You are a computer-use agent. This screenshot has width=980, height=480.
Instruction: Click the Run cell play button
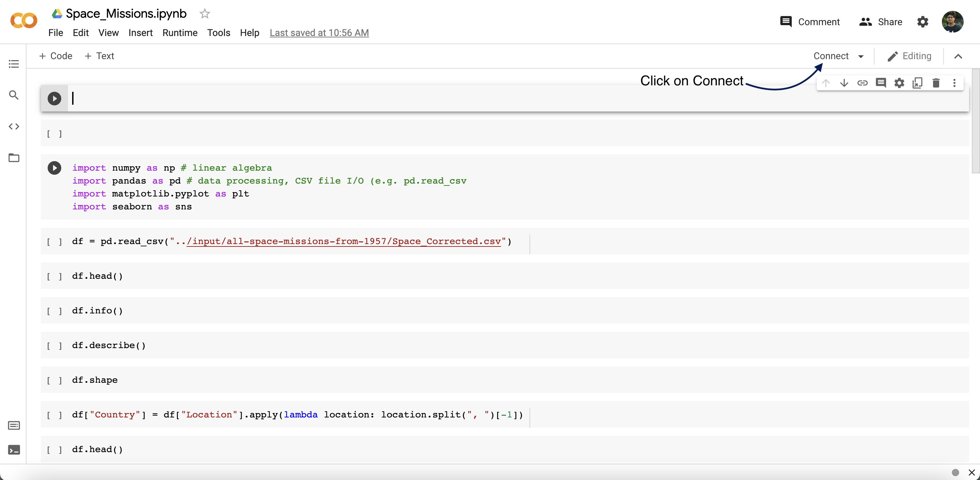click(x=54, y=98)
